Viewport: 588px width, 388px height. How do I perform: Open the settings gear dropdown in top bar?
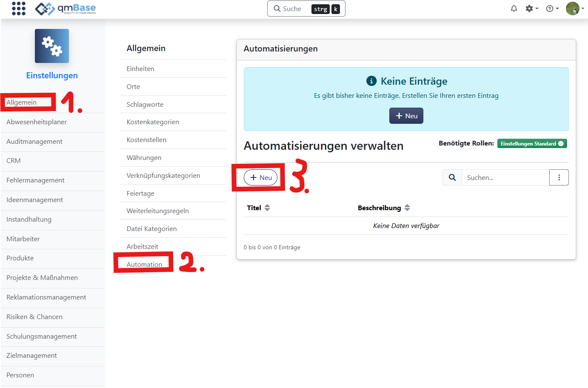529,8
